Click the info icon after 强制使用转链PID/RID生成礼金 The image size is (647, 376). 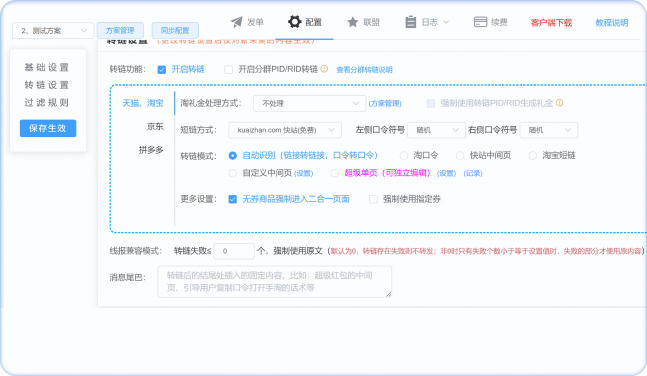click(x=560, y=103)
